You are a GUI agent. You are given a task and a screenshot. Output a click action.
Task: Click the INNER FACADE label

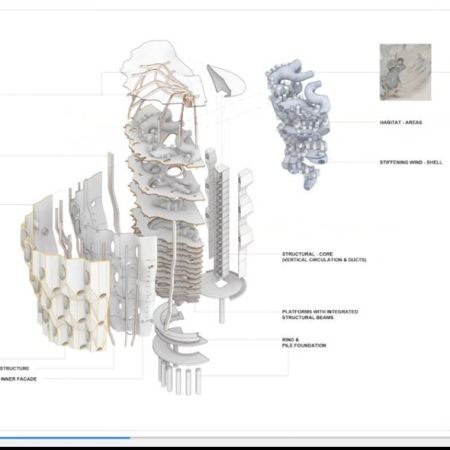pyautogui.click(x=19, y=379)
